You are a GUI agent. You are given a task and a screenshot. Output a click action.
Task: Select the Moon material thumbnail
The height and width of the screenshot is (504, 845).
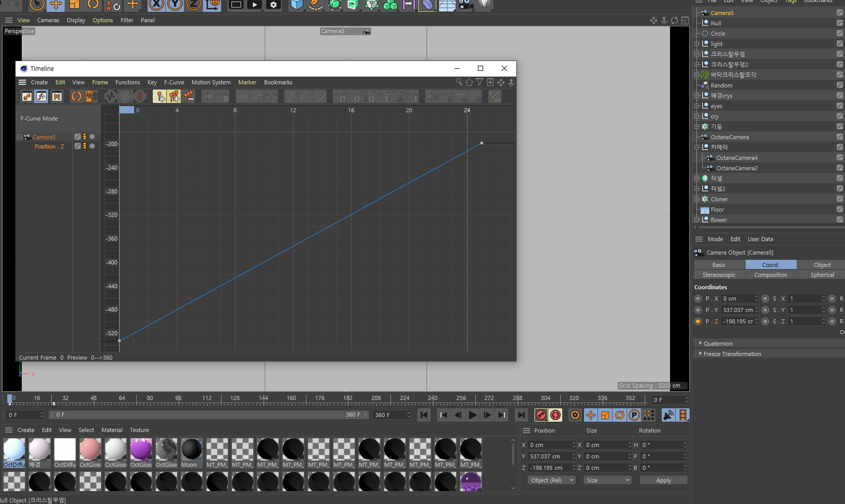pyautogui.click(x=192, y=449)
